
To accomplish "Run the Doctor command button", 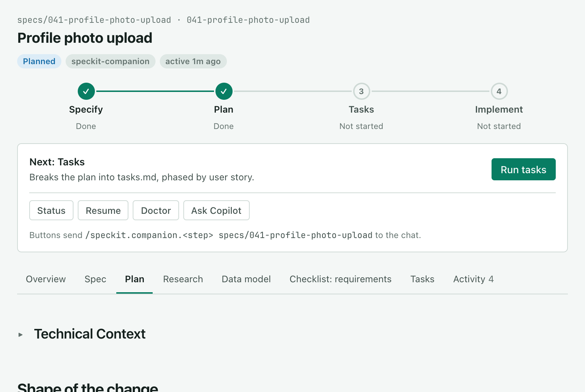I will point(156,210).
